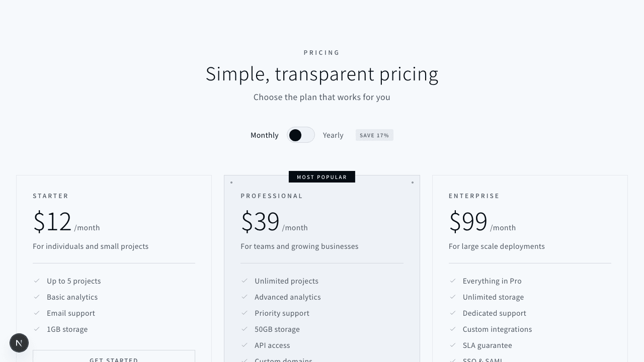Click checkmark icon next to 1GB storage

[37, 329]
